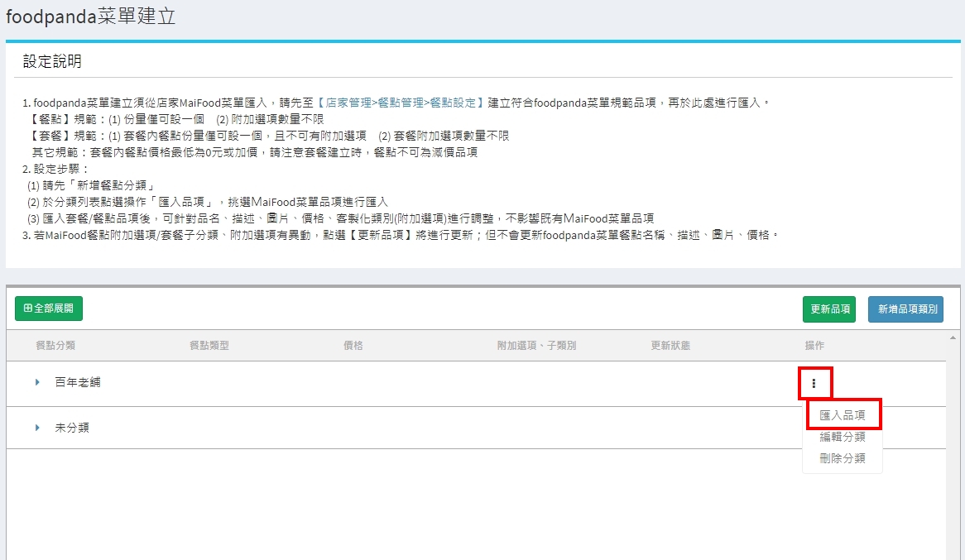Open the three-dot menu for 百年老舖
The width and height of the screenshot is (965, 560).
(814, 383)
